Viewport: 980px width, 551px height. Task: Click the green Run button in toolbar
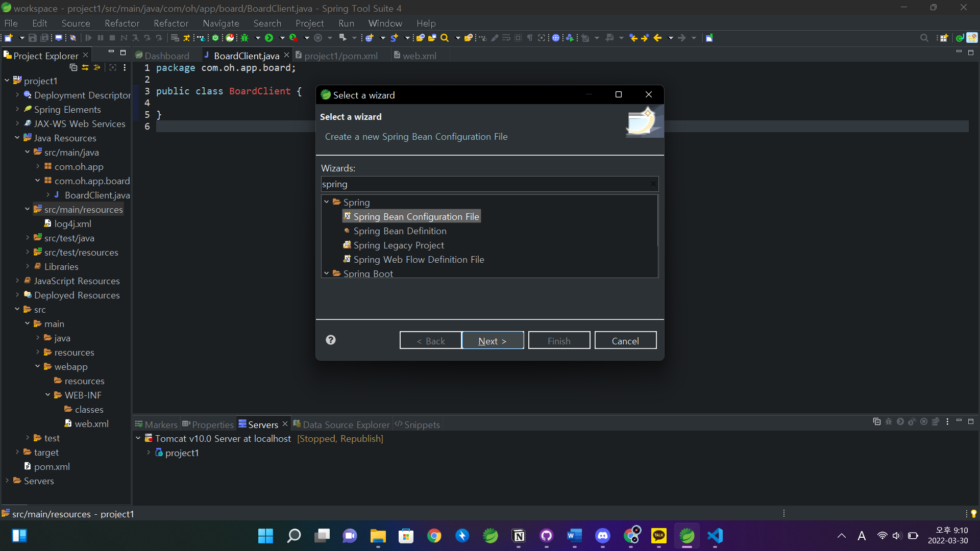click(x=269, y=38)
